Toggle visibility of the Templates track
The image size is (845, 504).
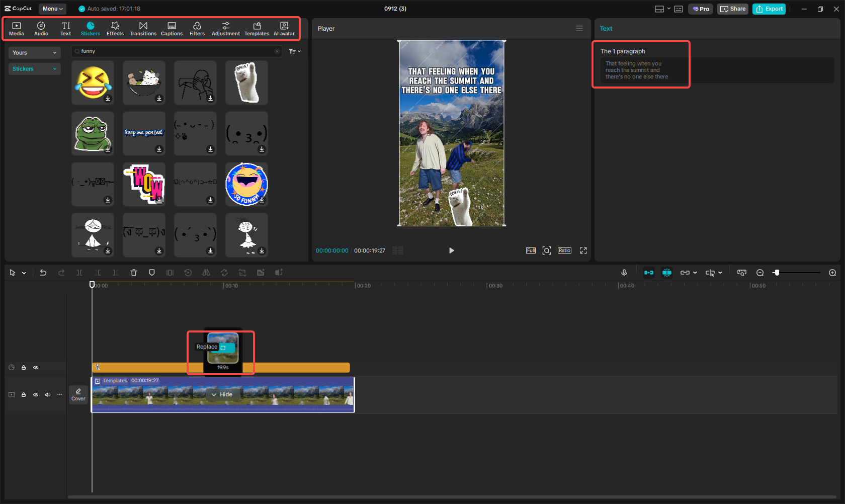[36, 395]
